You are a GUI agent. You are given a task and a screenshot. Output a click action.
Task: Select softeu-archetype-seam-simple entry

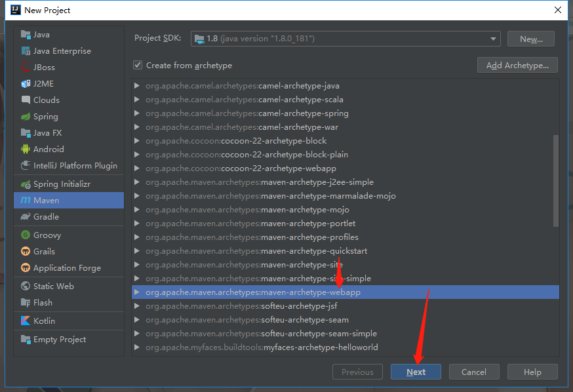coord(346,334)
